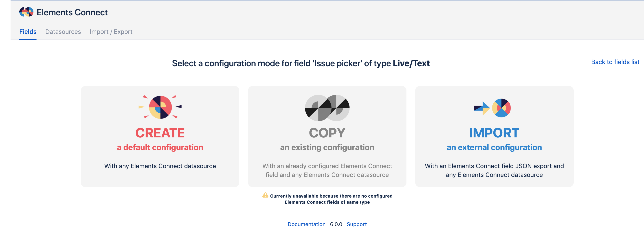The height and width of the screenshot is (234, 644).
Task: Go to the Import / Export tab
Action: 111,32
